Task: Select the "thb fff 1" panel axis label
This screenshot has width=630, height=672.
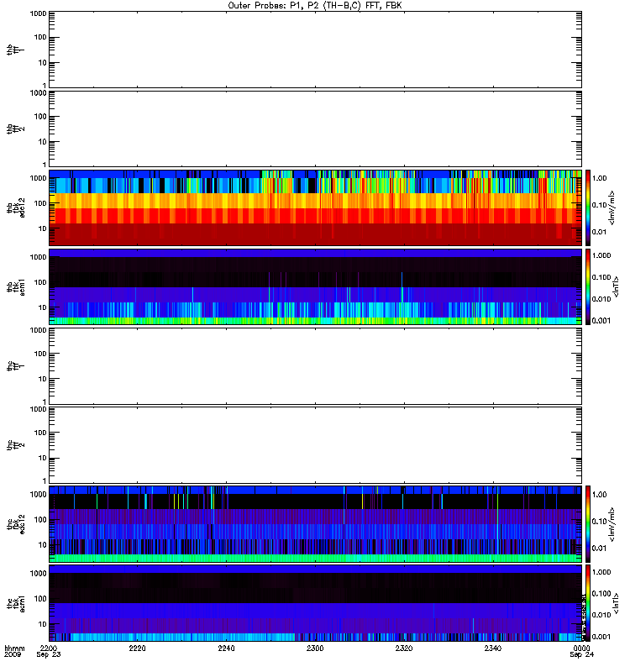Action: coord(15,50)
